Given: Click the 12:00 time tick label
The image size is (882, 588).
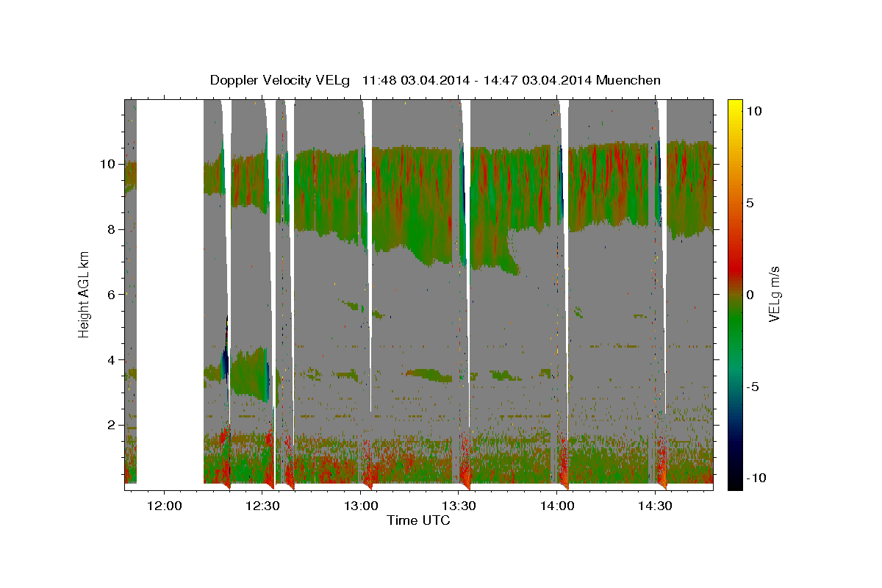Looking at the screenshot, I should click(164, 506).
